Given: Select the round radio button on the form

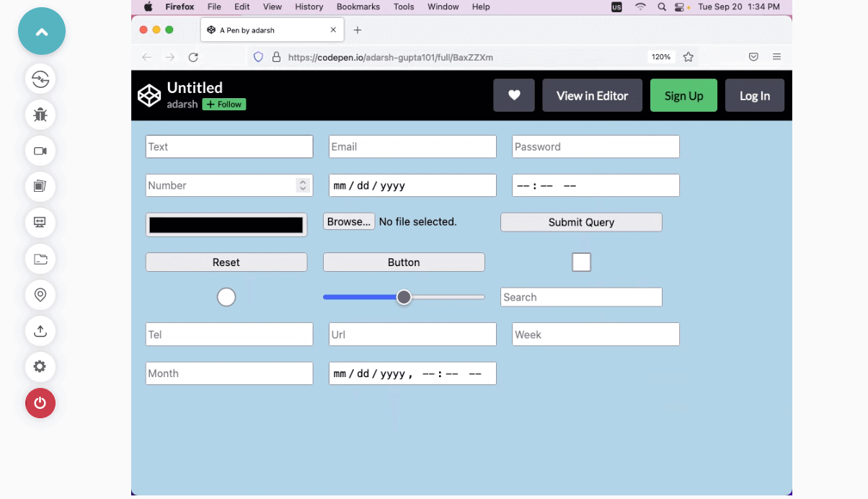Looking at the screenshot, I should coord(226,296).
